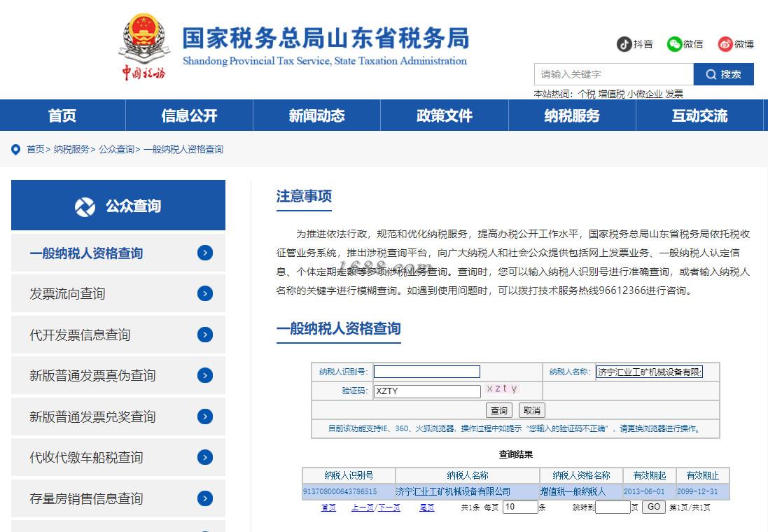Focus the keyword search input field

pos(614,74)
